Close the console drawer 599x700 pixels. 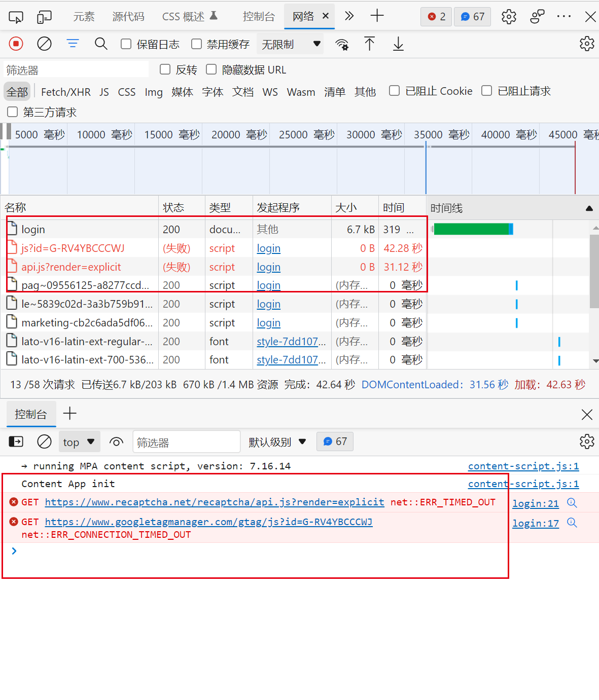tap(587, 415)
